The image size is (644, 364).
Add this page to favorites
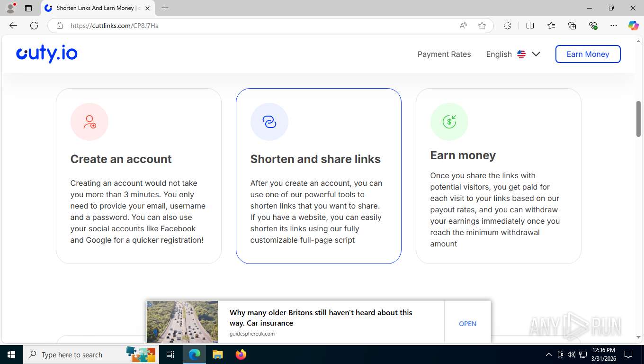point(482,26)
